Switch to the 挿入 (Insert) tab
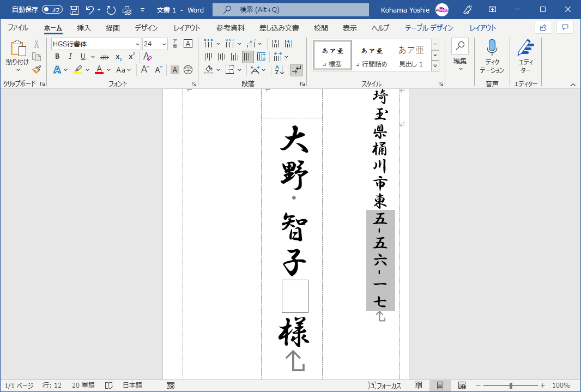Screen dimensions: 581x392 click(x=83, y=28)
